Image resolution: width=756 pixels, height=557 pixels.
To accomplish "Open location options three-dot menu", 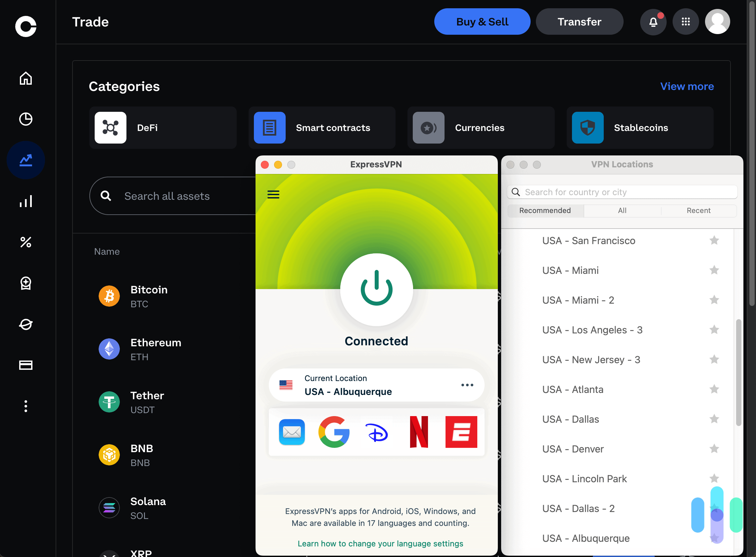I will (x=467, y=385).
